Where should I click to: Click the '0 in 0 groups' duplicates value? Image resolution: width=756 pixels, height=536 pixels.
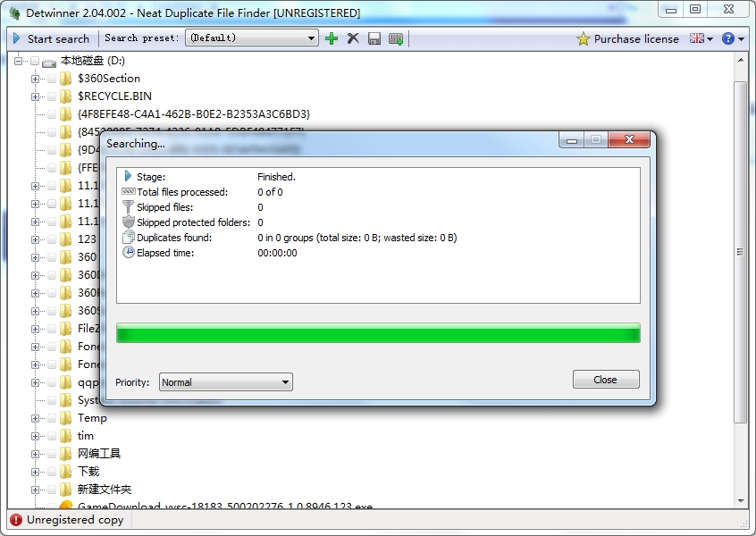(x=357, y=238)
